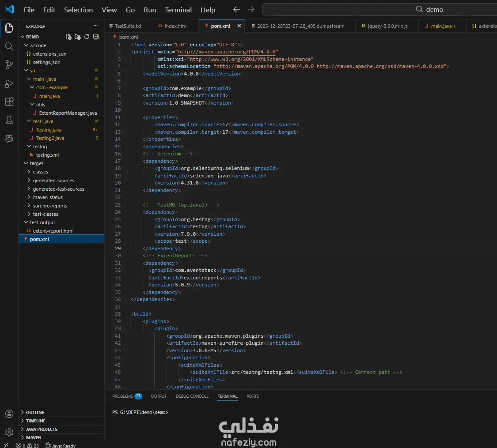Open the File menu
The image size is (497, 448).
coord(29,10)
